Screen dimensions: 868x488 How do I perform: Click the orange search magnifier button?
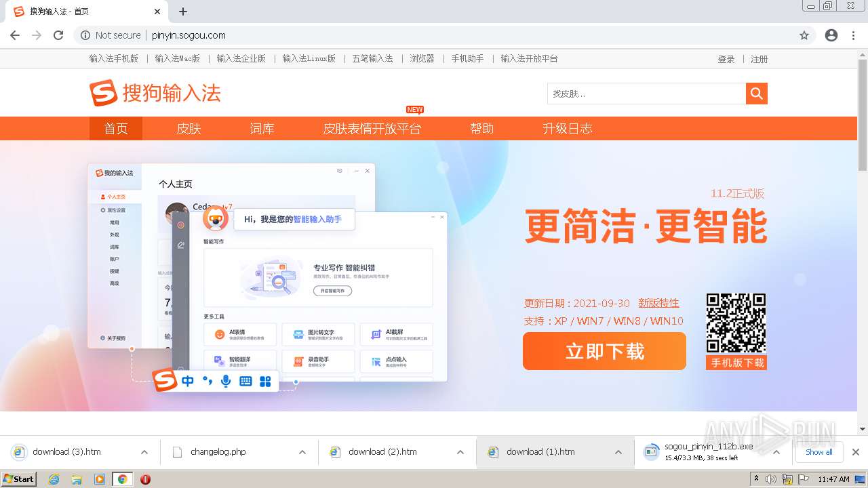point(757,94)
